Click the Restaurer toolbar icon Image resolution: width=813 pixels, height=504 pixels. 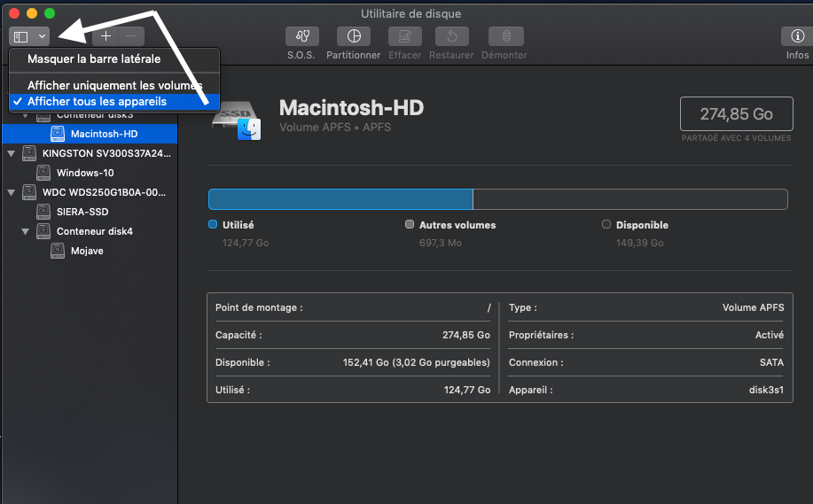451,36
